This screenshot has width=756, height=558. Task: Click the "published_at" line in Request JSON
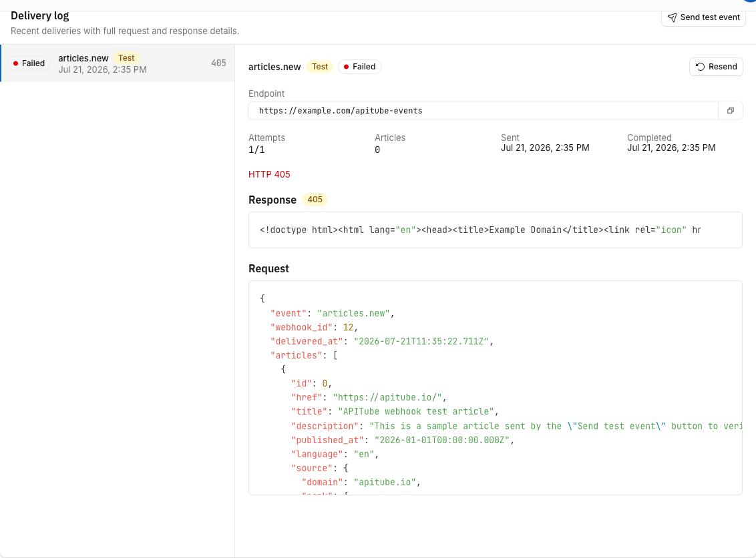coord(403,440)
